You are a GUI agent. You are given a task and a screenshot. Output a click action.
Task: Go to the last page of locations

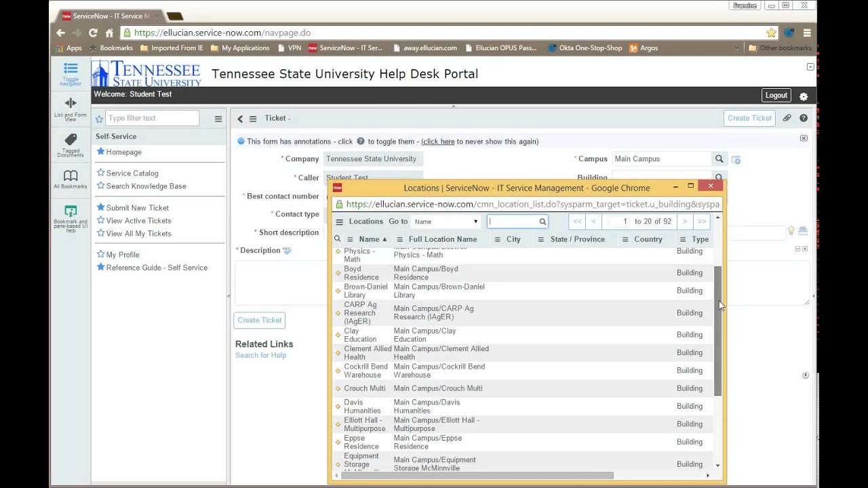tap(701, 222)
